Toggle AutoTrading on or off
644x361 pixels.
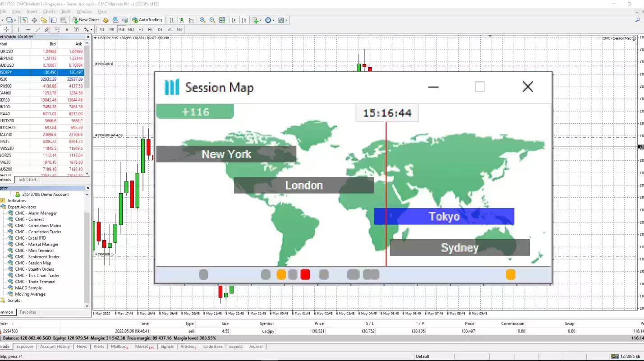[x=148, y=20]
